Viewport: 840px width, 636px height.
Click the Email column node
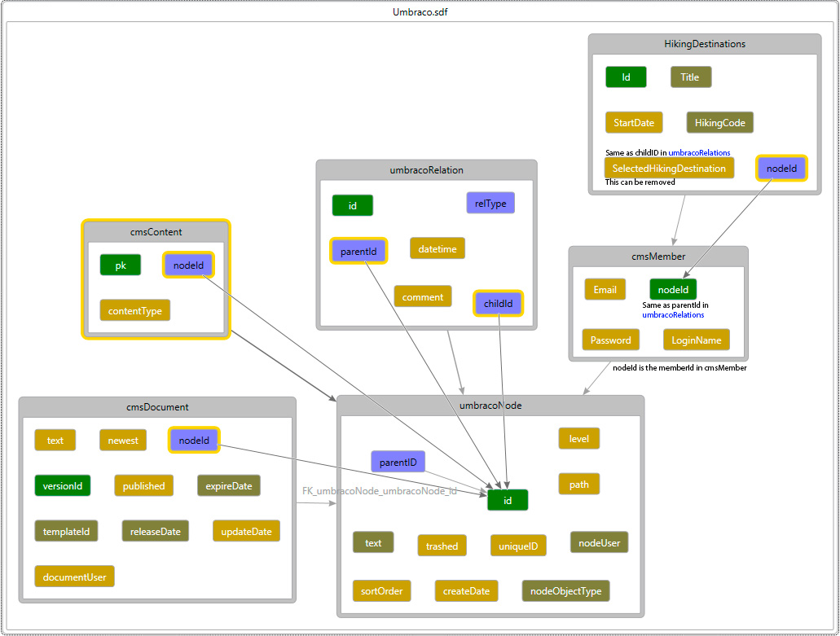pos(605,290)
